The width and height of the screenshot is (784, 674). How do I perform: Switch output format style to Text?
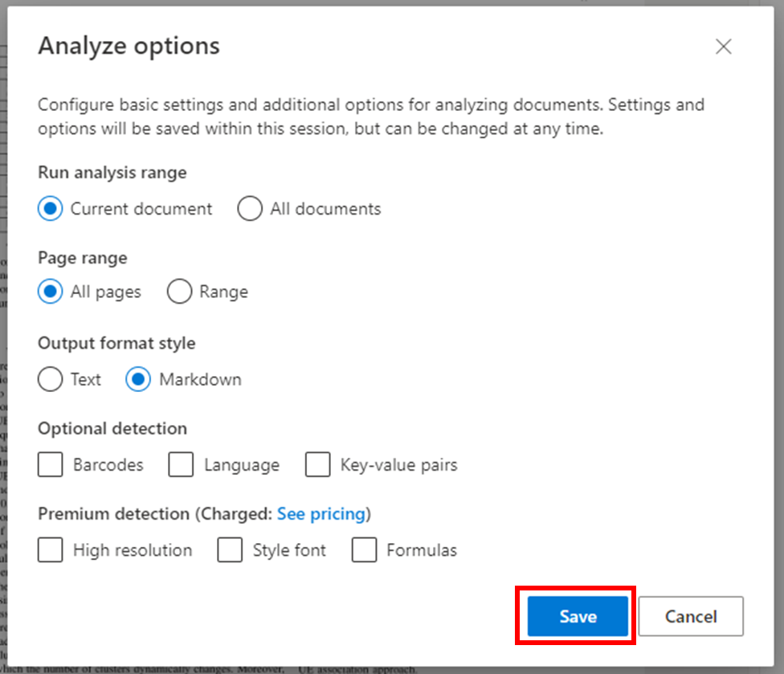click(x=50, y=379)
